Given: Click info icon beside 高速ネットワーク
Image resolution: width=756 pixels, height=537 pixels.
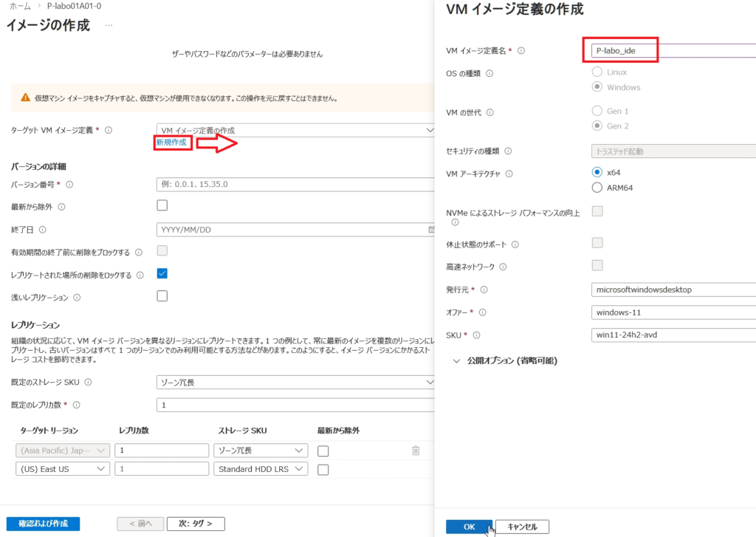Looking at the screenshot, I should point(503,267).
